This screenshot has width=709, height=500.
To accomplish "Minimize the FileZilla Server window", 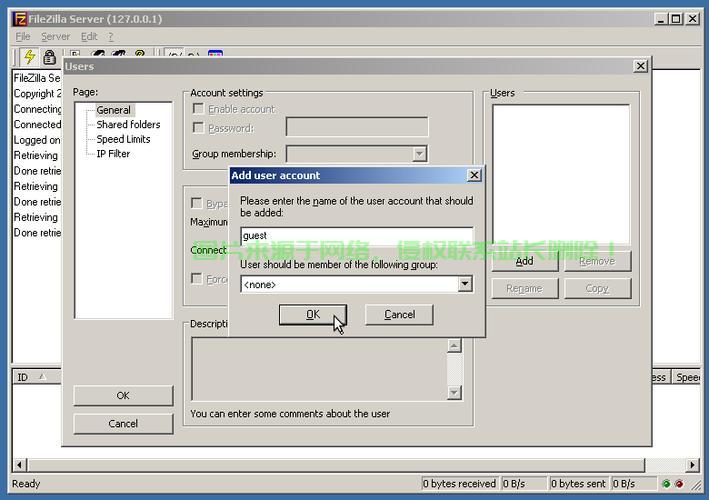I will [x=661, y=19].
